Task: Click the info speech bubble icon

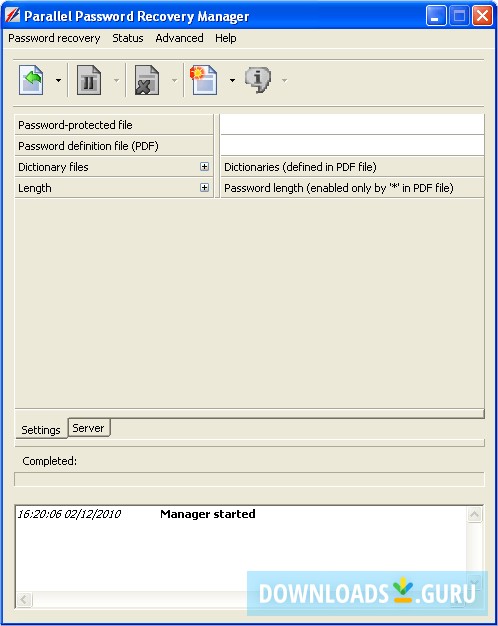Action: click(x=258, y=80)
